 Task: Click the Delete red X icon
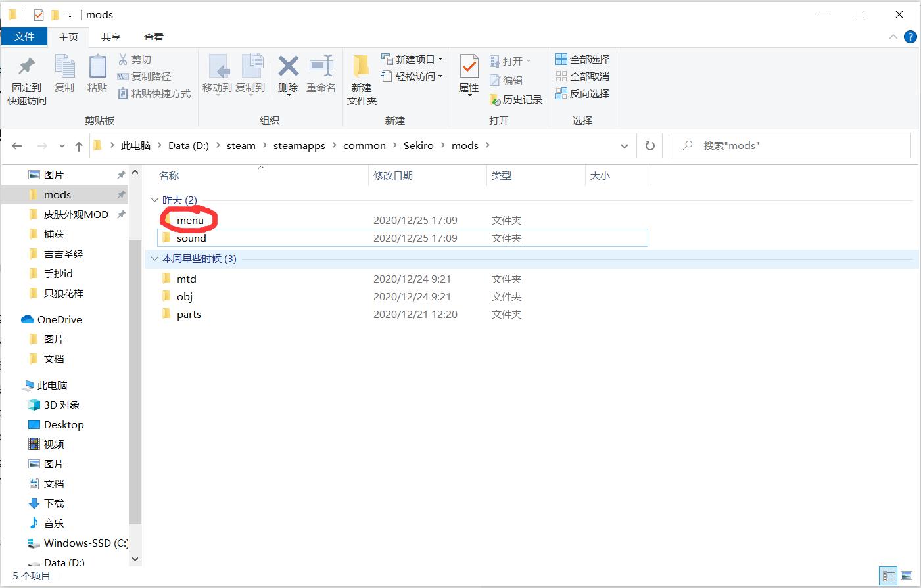coord(288,66)
